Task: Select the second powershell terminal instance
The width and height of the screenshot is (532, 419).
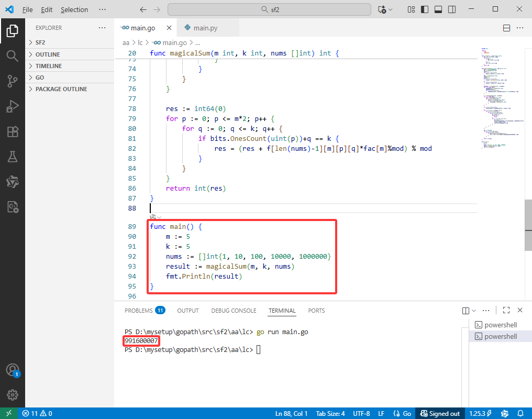Action: point(500,336)
